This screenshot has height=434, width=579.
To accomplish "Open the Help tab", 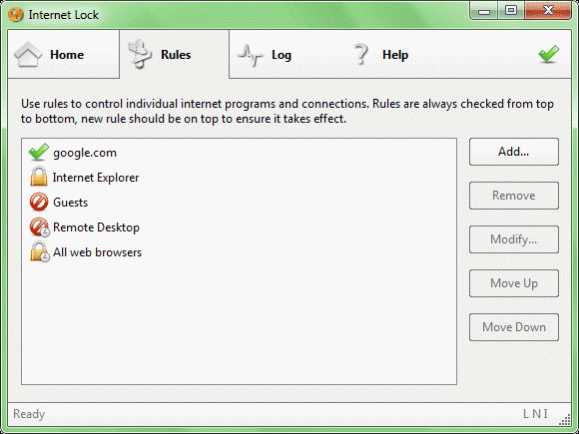I will pos(395,54).
